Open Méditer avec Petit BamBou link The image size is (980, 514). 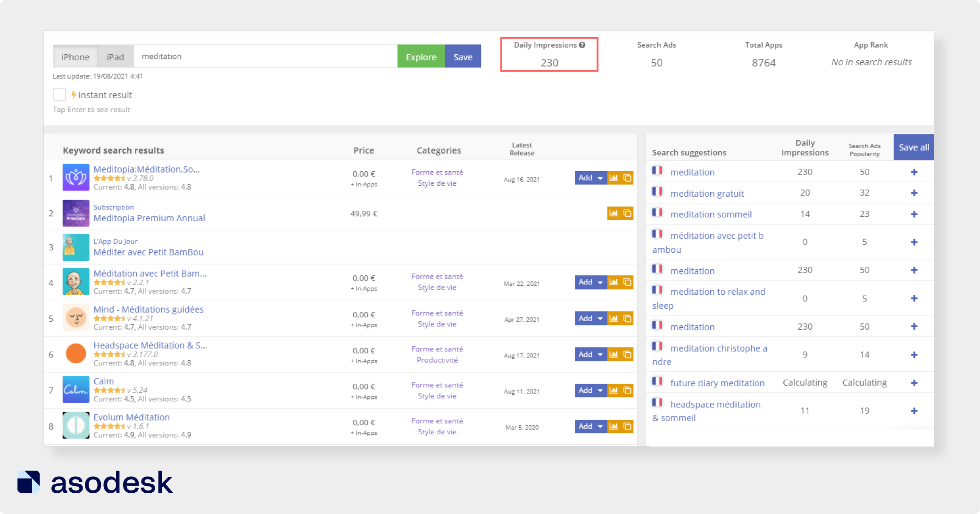coord(149,252)
